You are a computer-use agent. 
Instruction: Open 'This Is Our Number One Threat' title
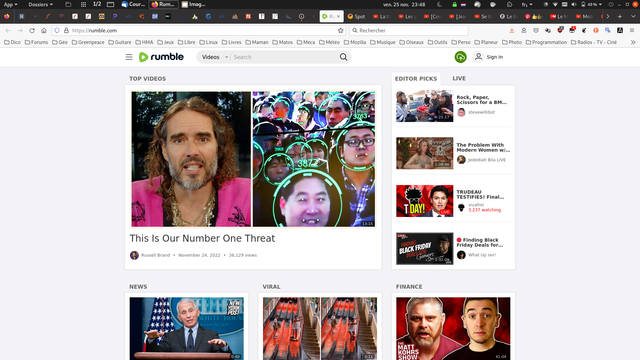click(x=202, y=238)
